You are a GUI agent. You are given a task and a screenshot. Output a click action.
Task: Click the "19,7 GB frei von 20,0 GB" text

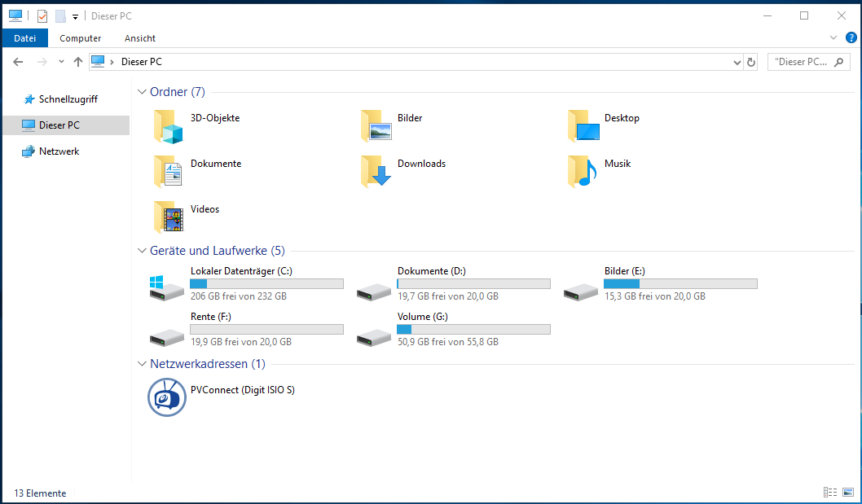[x=448, y=296]
